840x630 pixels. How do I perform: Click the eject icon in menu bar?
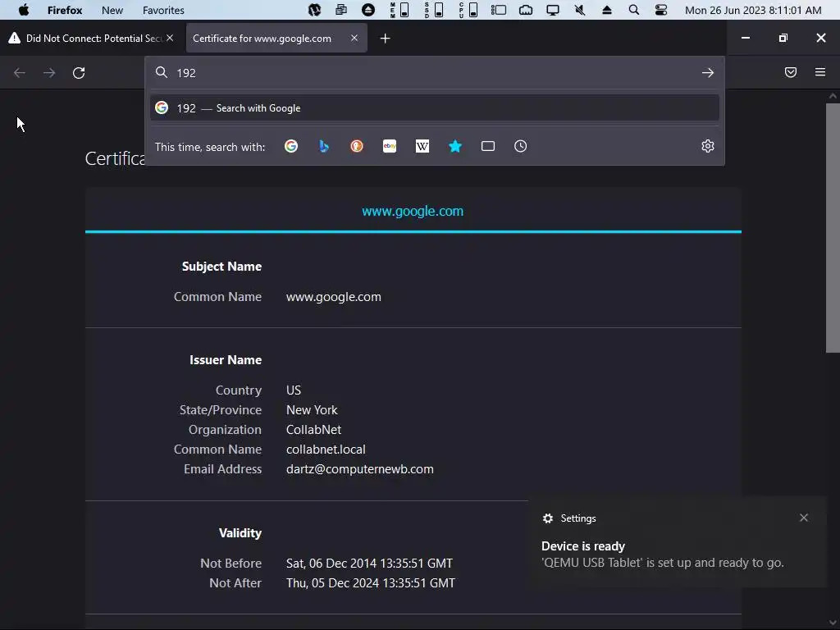pyautogui.click(x=607, y=10)
